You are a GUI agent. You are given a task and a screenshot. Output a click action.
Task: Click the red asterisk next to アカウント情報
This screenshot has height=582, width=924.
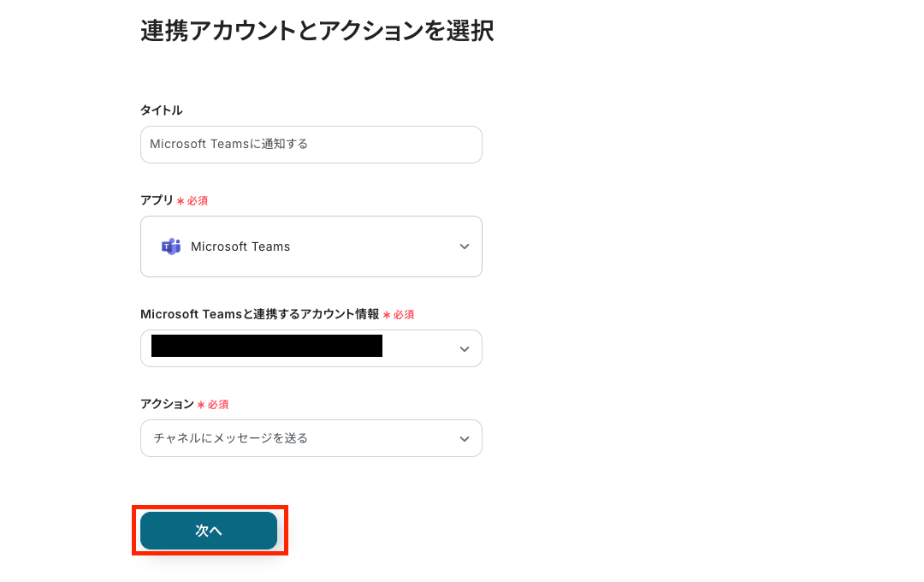click(387, 315)
